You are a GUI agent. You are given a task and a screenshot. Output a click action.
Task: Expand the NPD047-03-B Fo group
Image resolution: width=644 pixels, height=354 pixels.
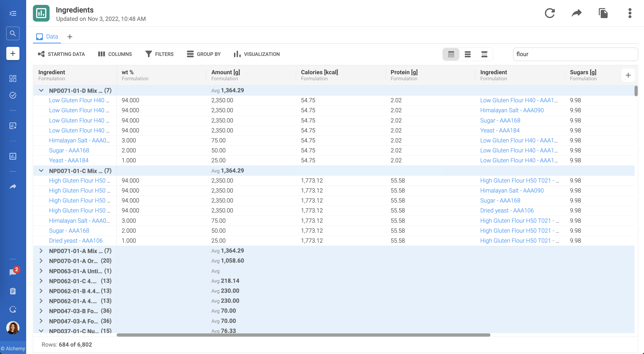tap(41, 311)
